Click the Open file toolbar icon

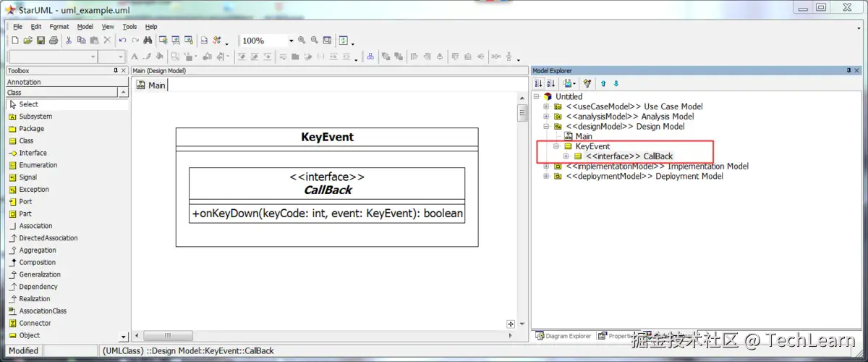coord(28,41)
